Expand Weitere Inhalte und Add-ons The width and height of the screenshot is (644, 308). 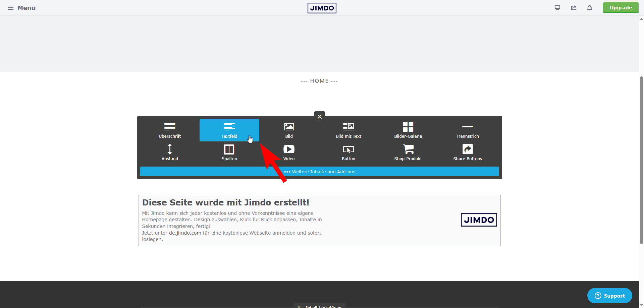pos(320,172)
